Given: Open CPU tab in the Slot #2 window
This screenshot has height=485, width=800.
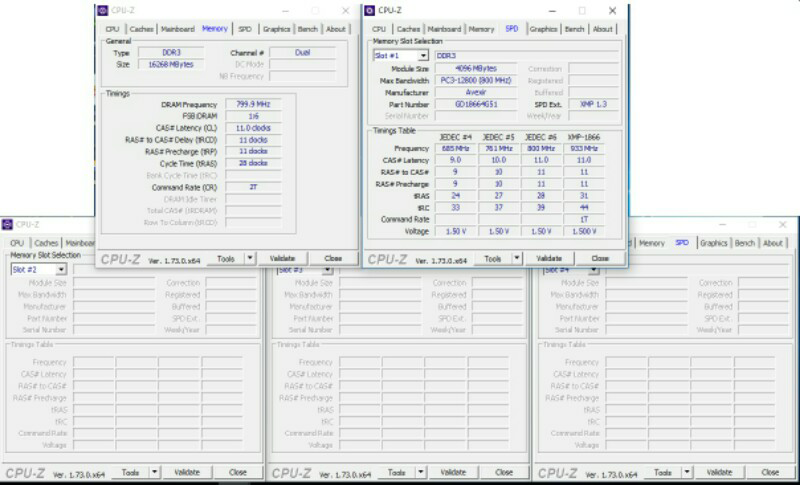Looking at the screenshot, I should point(17,243).
